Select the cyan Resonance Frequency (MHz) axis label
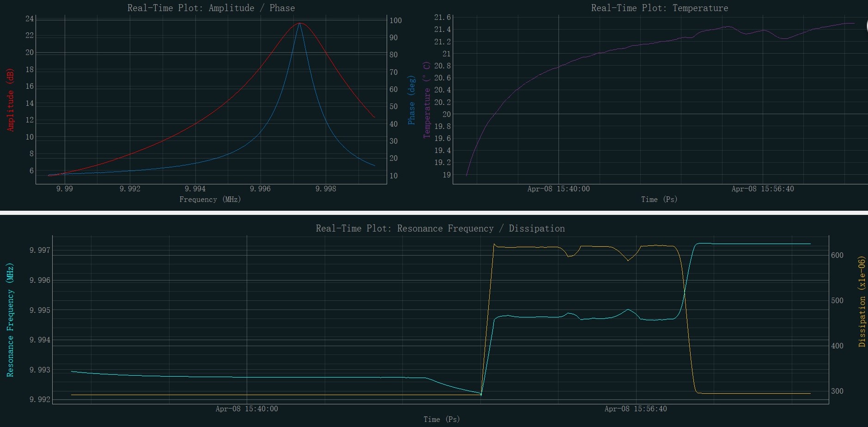 [x=10, y=320]
